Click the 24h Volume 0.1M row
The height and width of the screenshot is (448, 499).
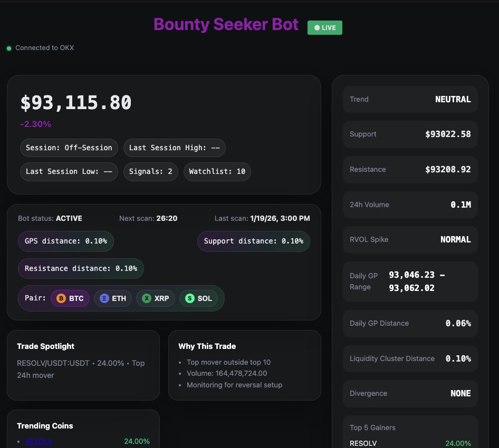410,205
